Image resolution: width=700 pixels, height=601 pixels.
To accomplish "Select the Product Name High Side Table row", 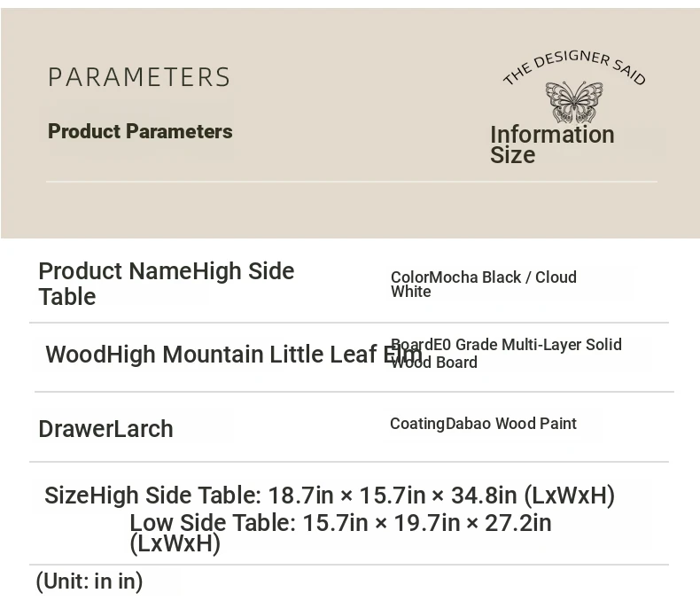I will (166, 284).
